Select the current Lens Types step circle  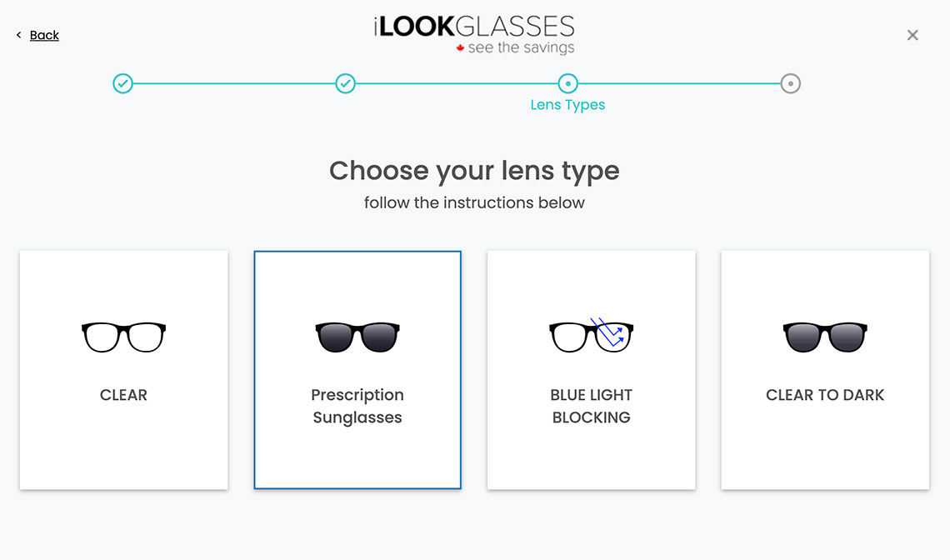click(x=567, y=83)
